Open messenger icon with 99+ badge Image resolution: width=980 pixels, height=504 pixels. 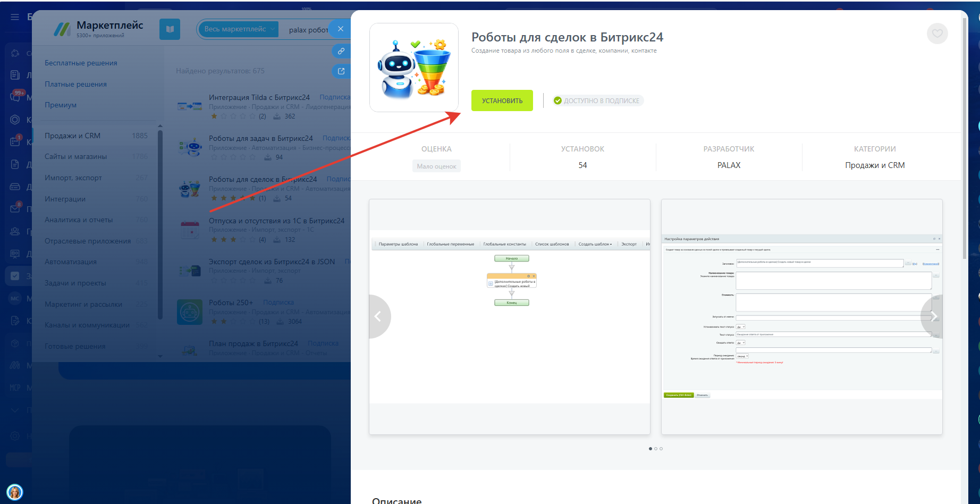[16, 97]
